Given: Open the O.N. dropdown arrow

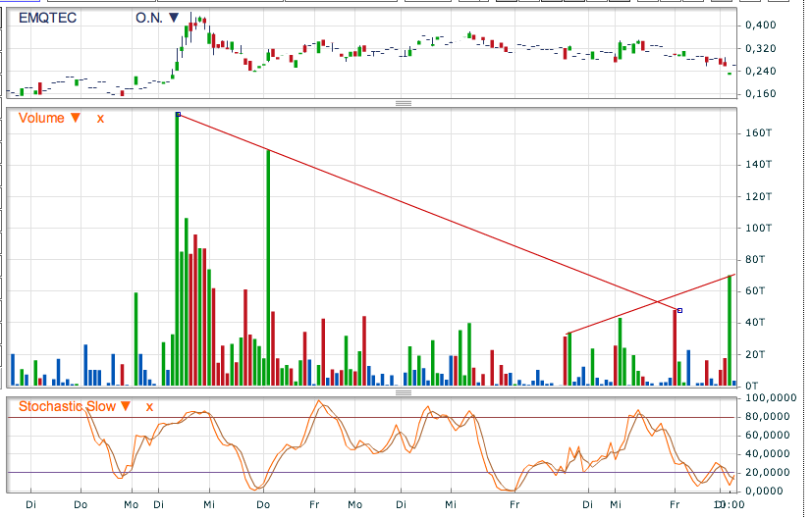Looking at the screenshot, I should click(174, 18).
